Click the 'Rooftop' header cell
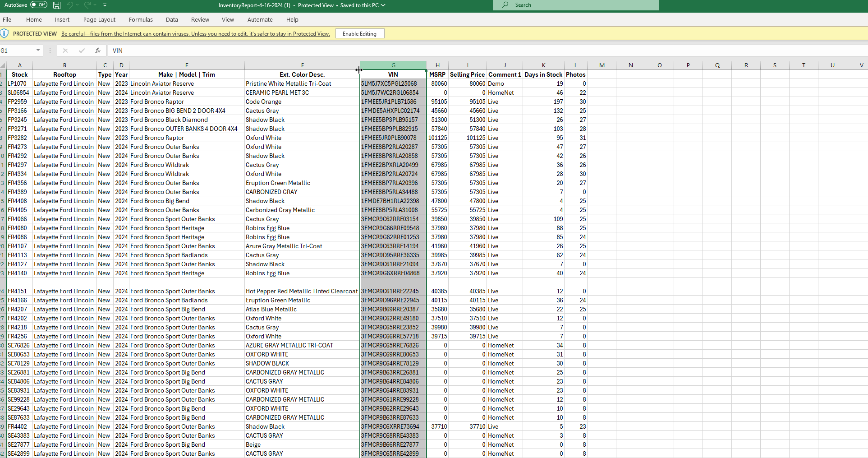The height and width of the screenshot is (458, 868). pos(64,74)
